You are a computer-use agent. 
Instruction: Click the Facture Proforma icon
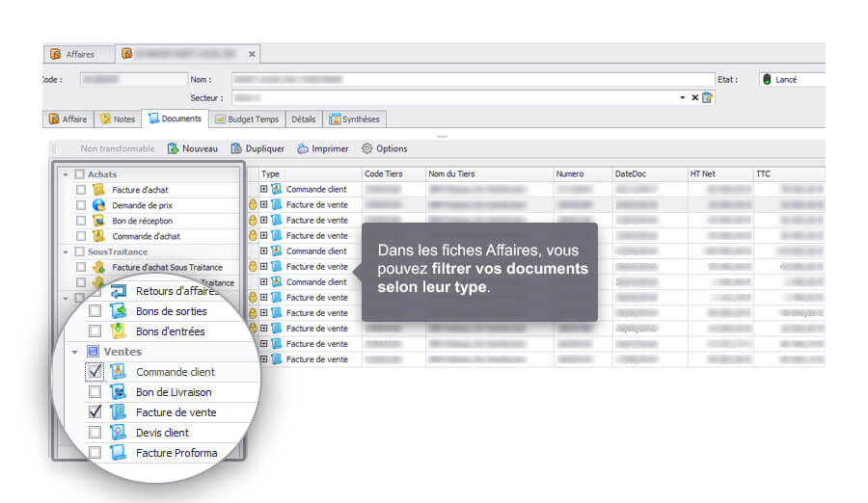[118, 453]
